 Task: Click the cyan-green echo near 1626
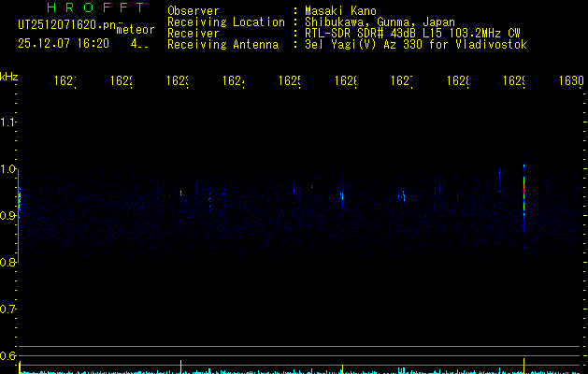[x=342, y=196]
